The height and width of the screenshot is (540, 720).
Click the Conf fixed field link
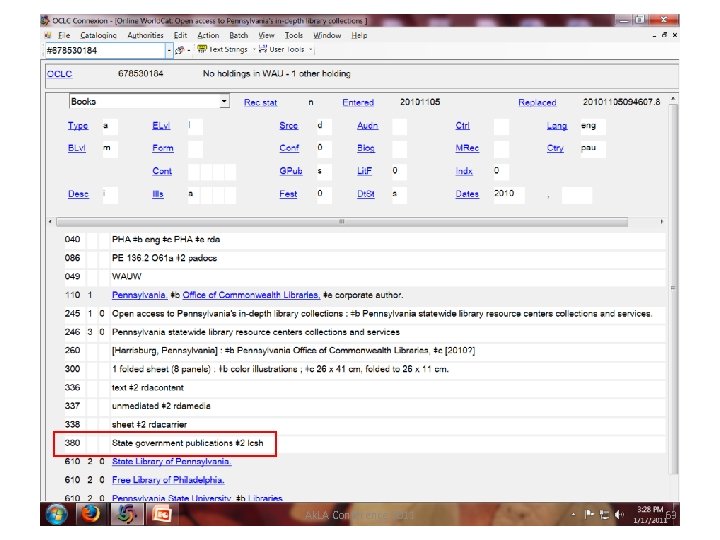click(x=289, y=148)
